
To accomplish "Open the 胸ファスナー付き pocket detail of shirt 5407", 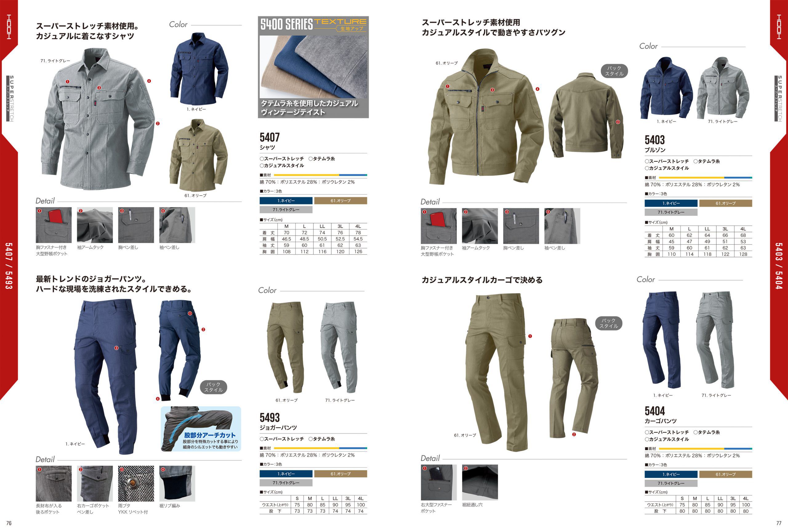I will click(54, 225).
